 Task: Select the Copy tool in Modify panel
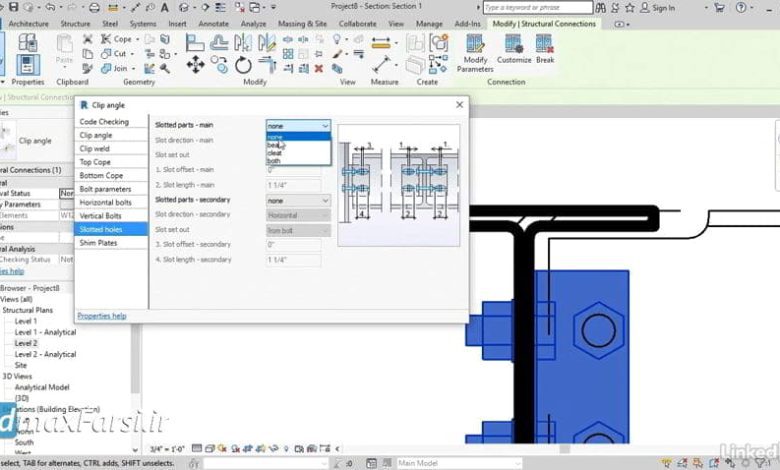219,65
